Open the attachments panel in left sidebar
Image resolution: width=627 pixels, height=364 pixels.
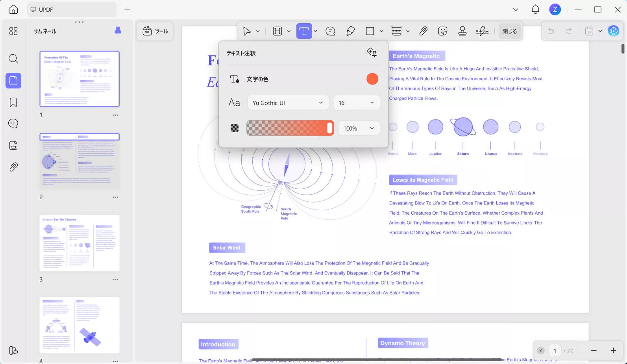pyautogui.click(x=13, y=167)
